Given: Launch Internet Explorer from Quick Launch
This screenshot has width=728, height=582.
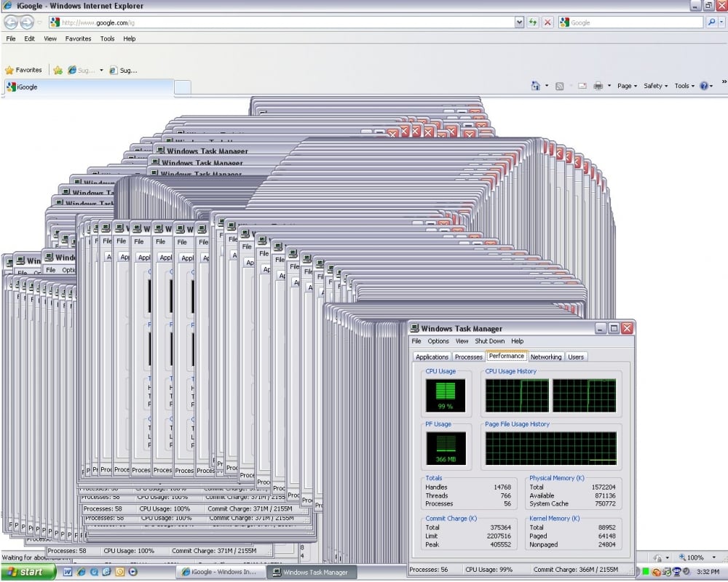Looking at the screenshot, I should tap(81, 573).
